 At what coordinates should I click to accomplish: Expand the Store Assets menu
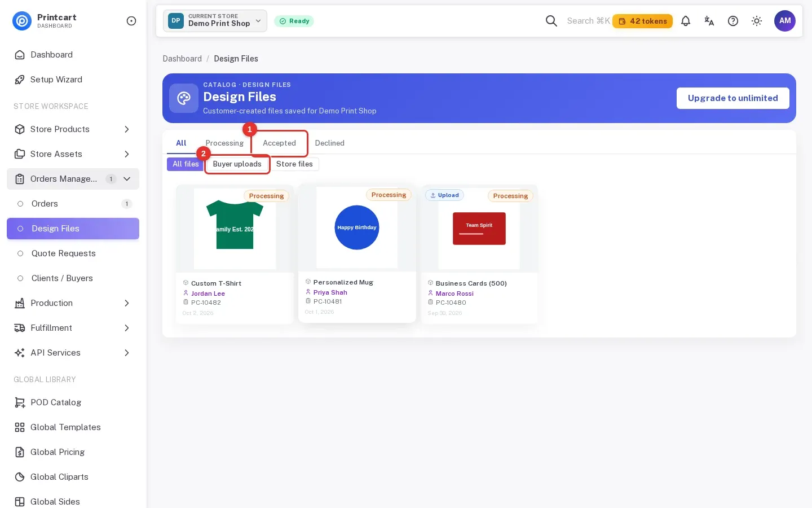pyautogui.click(x=73, y=154)
